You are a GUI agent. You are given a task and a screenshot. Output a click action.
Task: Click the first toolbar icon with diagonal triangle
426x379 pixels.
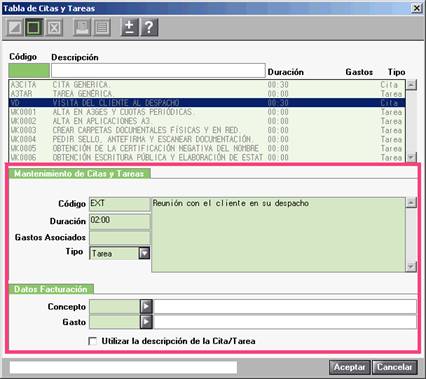click(15, 28)
